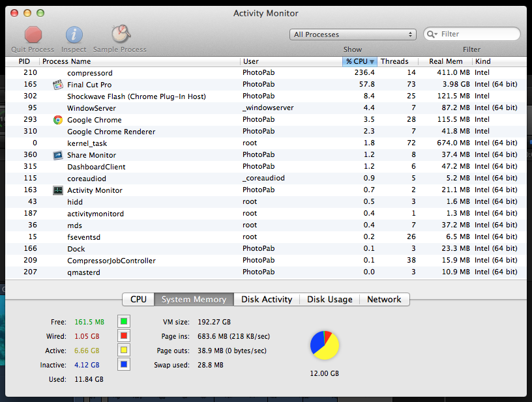The image size is (532, 402).
Task: Switch to the Disk Activity tab
Action: click(267, 299)
